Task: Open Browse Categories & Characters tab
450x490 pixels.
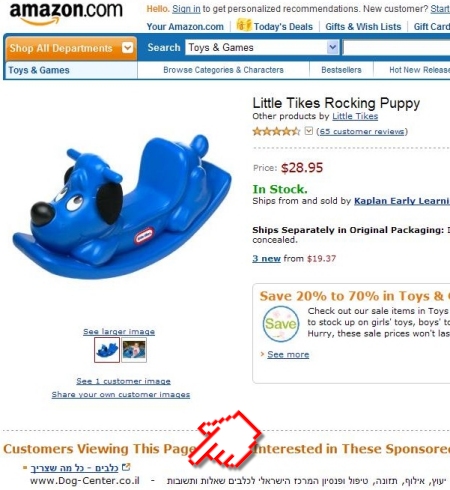Action: [x=223, y=70]
